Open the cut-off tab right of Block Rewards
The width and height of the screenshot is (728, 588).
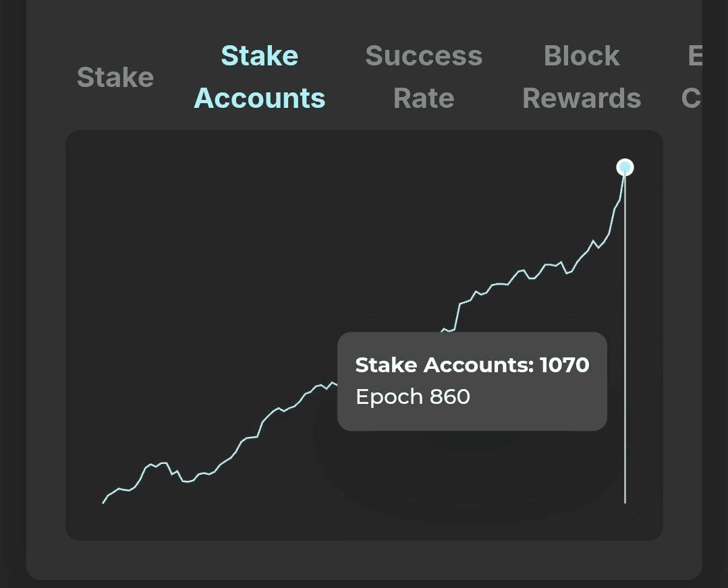coord(693,77)
